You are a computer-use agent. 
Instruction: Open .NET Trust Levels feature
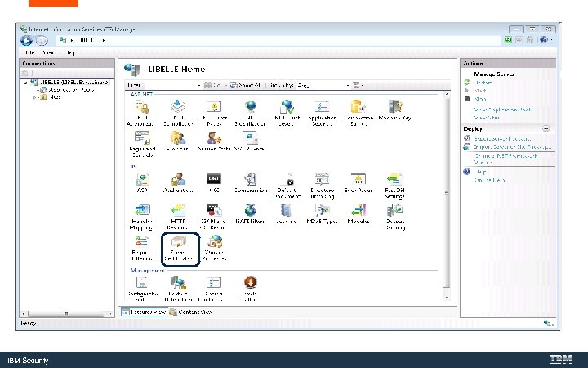tap(286, 114)
